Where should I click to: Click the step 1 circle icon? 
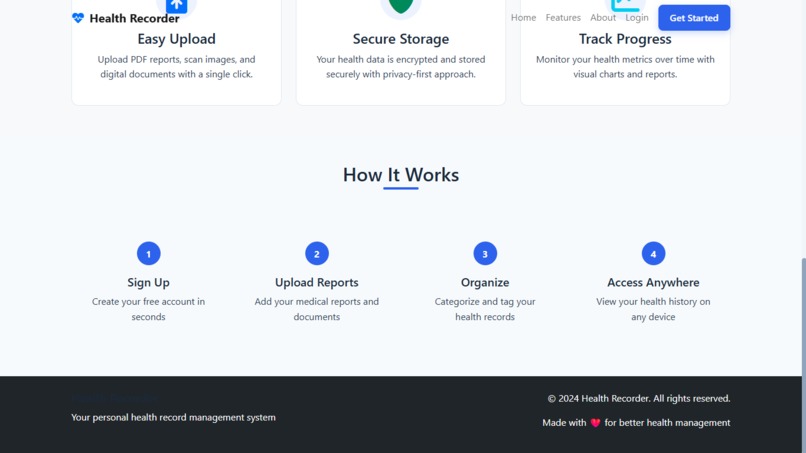coord(149,253)
